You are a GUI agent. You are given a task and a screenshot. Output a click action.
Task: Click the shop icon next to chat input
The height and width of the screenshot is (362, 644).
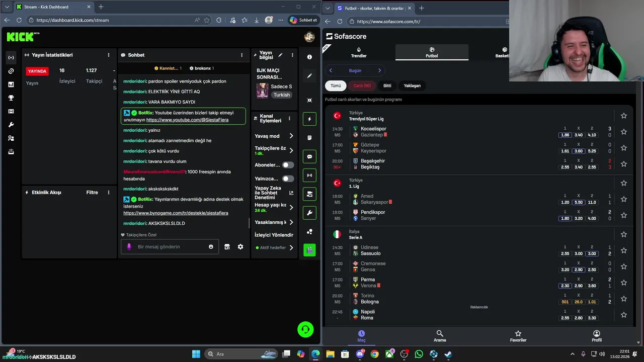(227, 247)
